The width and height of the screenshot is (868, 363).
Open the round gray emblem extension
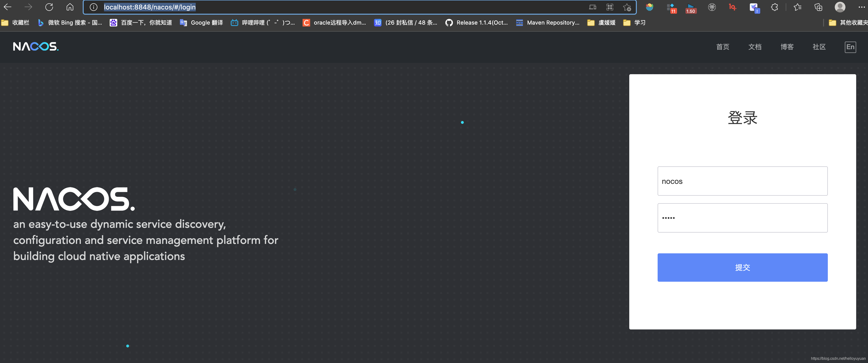pos(712,7)
